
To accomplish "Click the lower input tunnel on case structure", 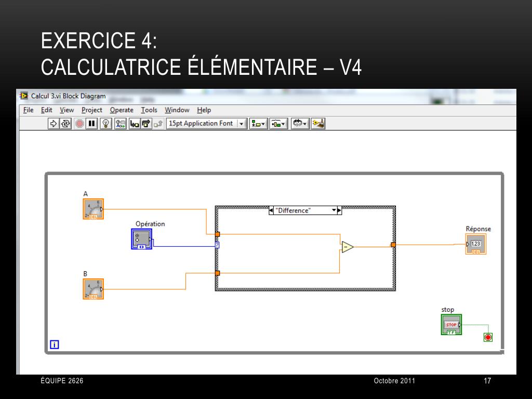I will (218, 273).
